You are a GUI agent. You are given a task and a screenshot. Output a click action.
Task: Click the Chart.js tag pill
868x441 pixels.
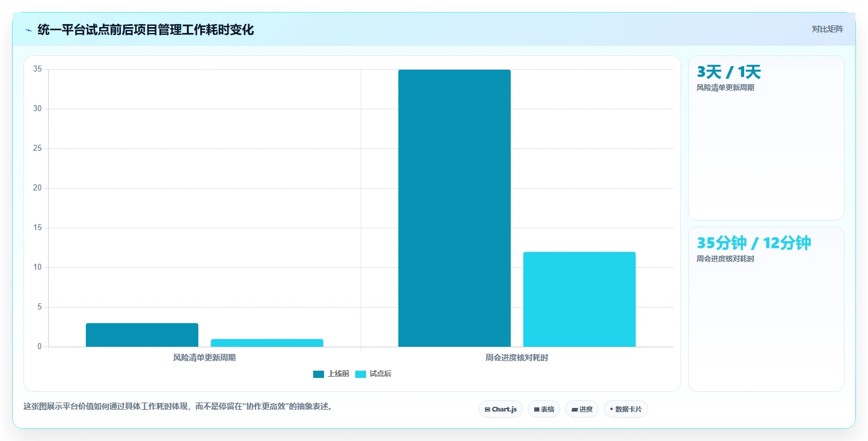(500, 409)
